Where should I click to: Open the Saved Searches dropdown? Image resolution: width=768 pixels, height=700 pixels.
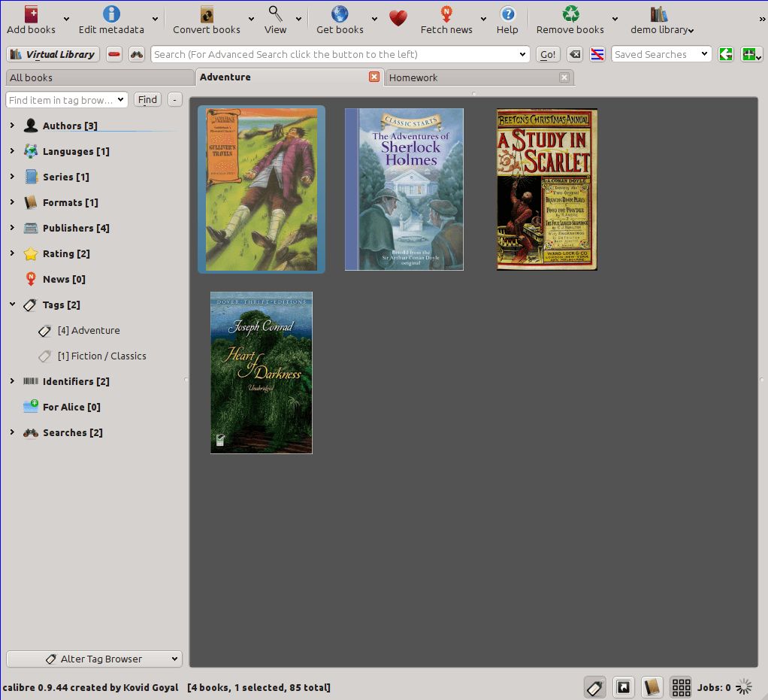[x=661, y=54]
